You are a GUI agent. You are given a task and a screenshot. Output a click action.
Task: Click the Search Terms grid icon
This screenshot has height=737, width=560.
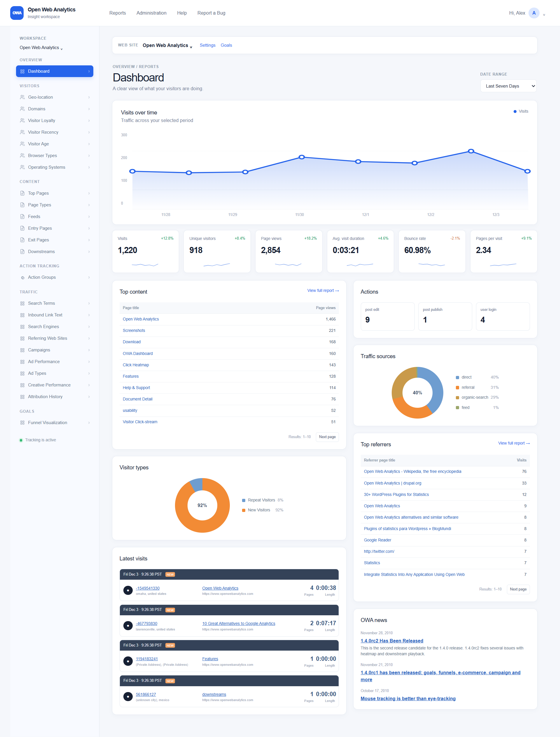pos(22,304)
